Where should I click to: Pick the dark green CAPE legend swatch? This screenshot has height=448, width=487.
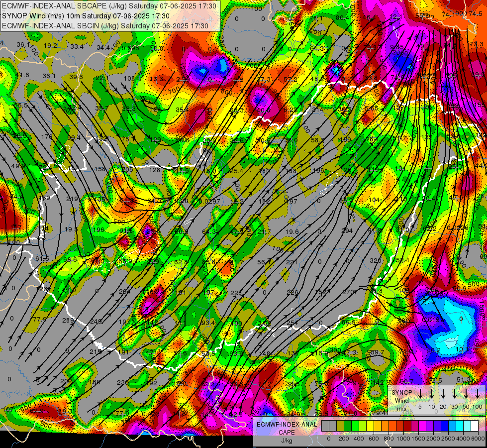(x=348, y=426)
